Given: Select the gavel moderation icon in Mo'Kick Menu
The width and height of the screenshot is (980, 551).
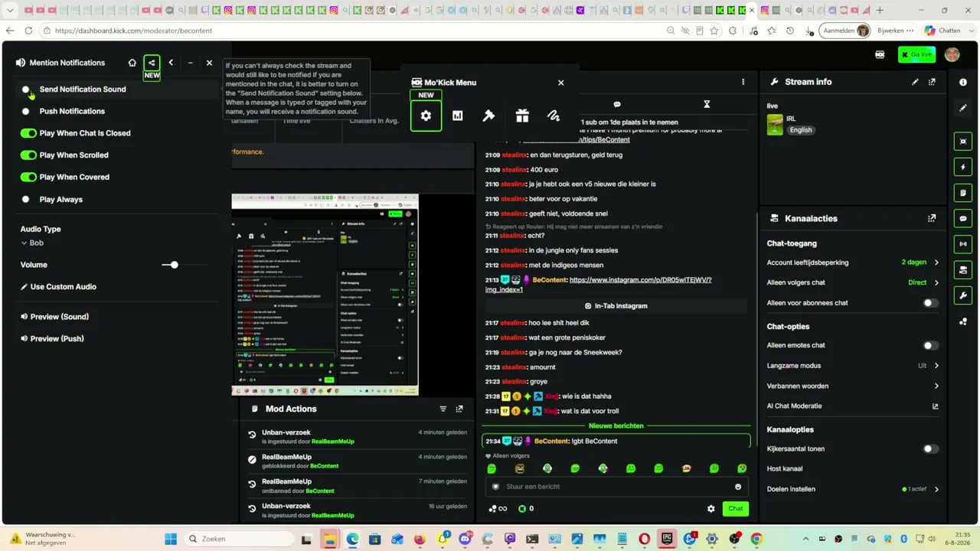Looking at the screenshot, I should click(x=488, y=116).
